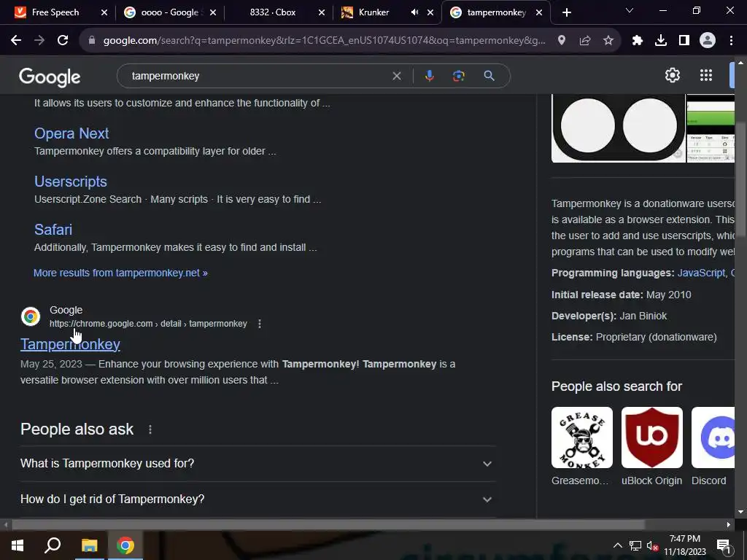Click the 'Developer(s): Jan Biniok' text

[609, 316]
